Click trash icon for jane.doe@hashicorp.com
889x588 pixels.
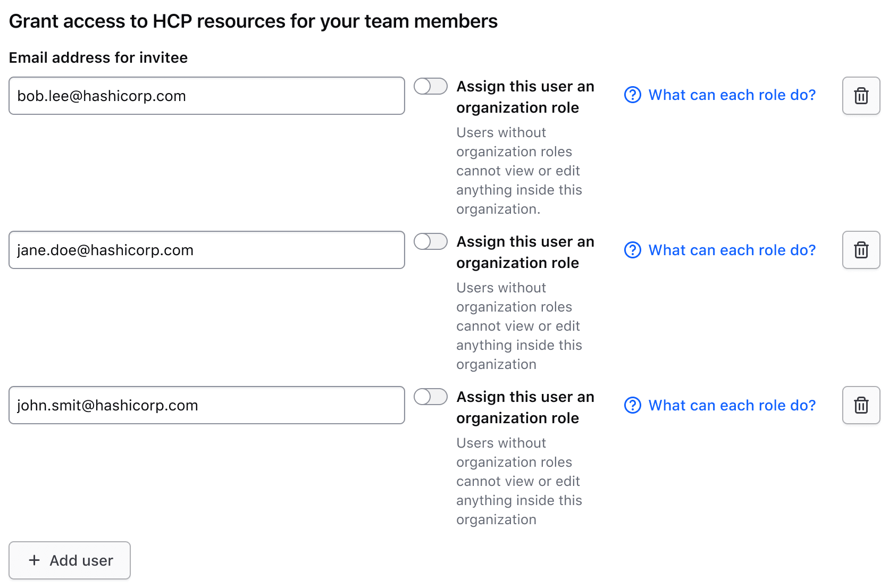pyautogui.click(x=861, y=250)
